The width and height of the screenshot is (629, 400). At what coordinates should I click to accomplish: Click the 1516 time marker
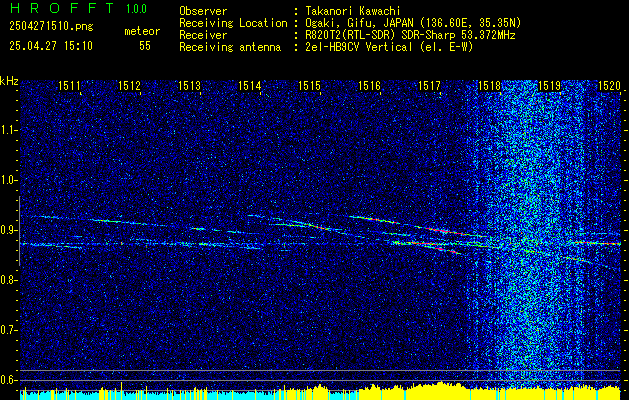click(x=369, y=86)
